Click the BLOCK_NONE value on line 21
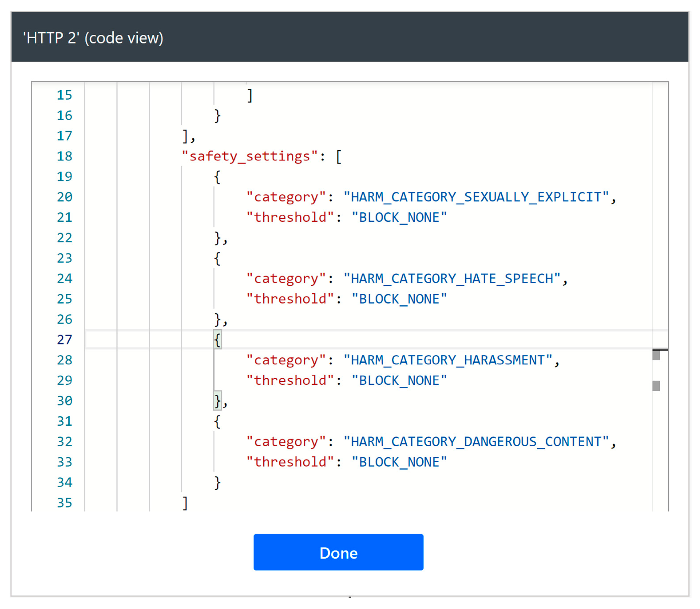This screenshot has height=609, width=700. [x=399, y=217]
